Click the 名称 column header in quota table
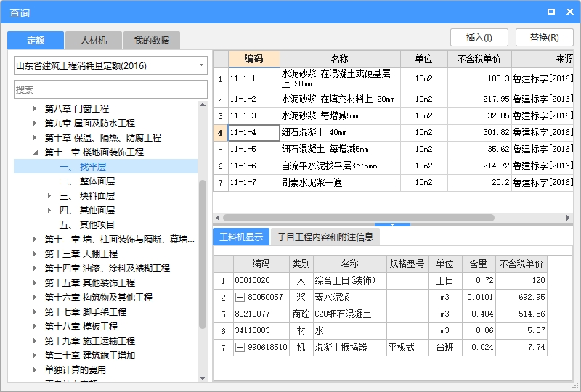581x392 pixels. pos(340,59)
